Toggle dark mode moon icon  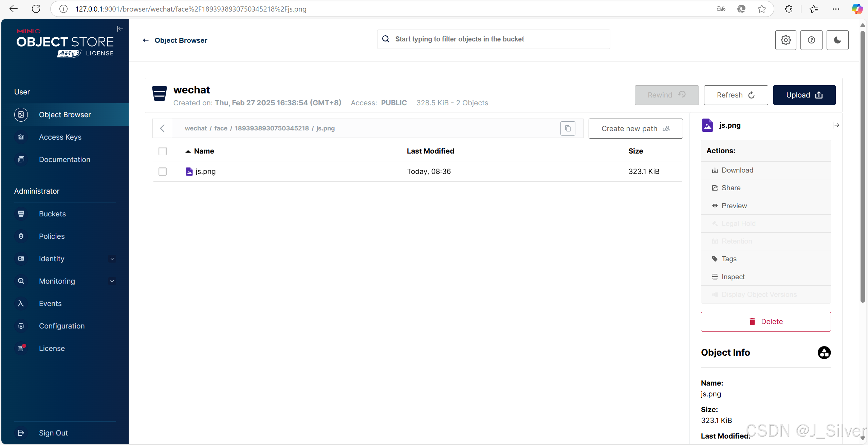point(837,40)
